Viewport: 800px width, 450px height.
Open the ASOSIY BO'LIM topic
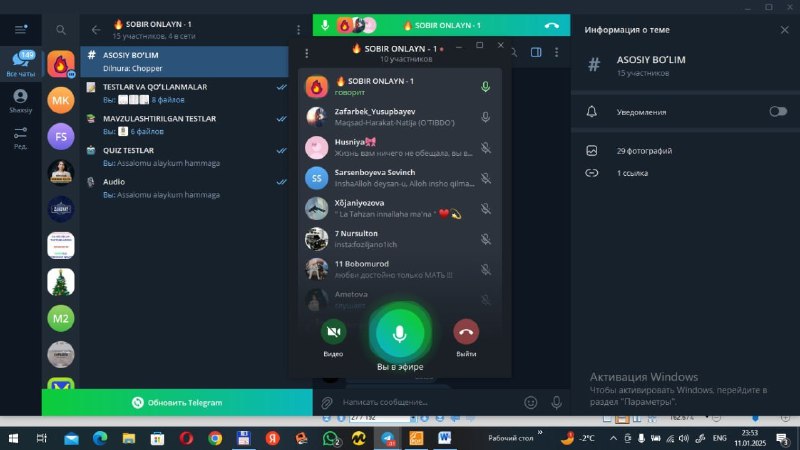point(184,61)
